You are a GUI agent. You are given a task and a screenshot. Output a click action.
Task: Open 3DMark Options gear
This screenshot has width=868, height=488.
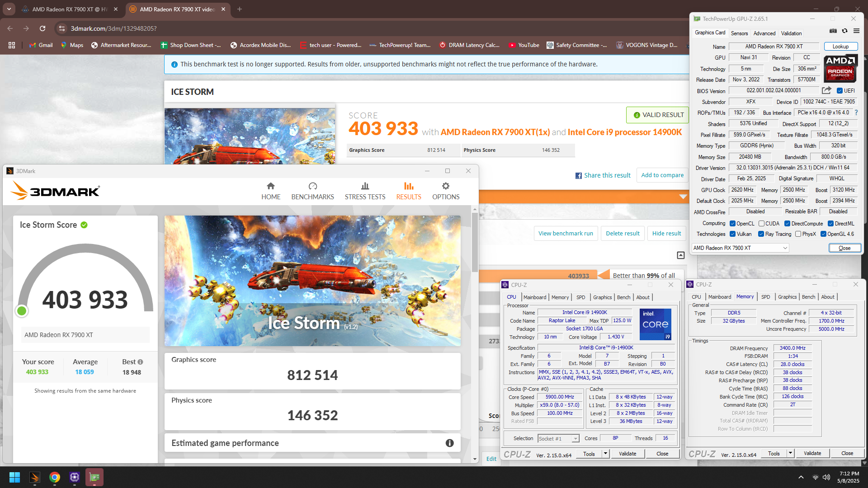(446, 191)
